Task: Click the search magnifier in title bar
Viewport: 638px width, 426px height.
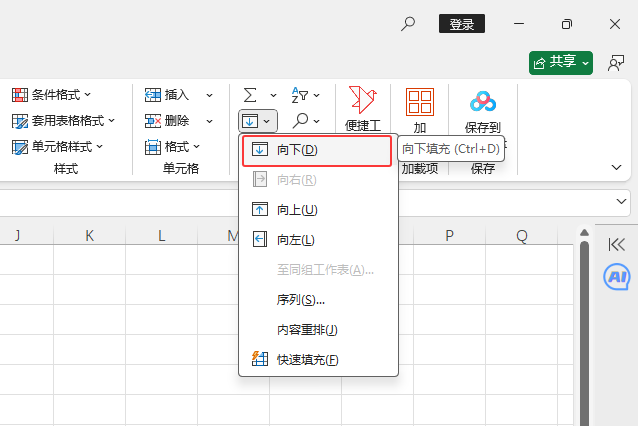Action: pos(408,24)
